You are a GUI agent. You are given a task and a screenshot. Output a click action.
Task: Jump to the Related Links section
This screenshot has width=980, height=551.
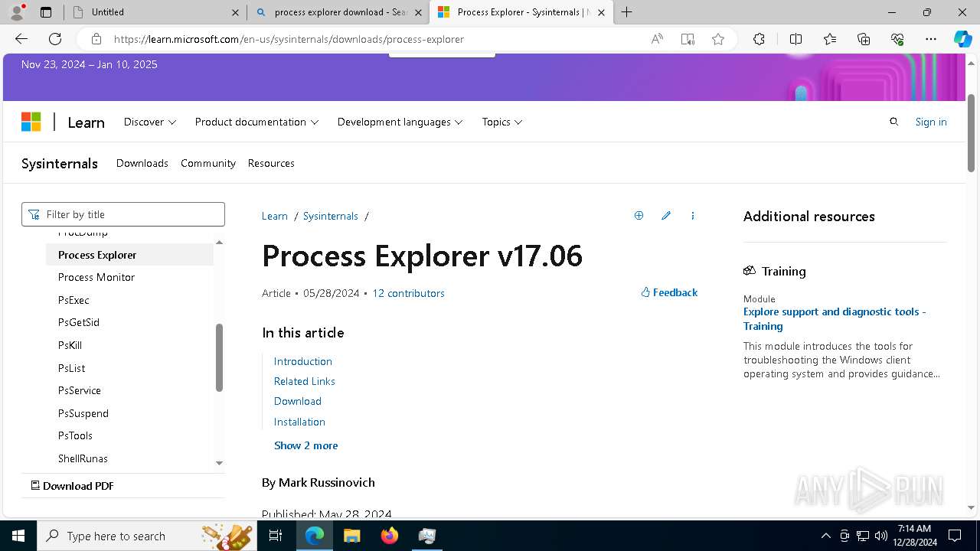coord(305,381)
